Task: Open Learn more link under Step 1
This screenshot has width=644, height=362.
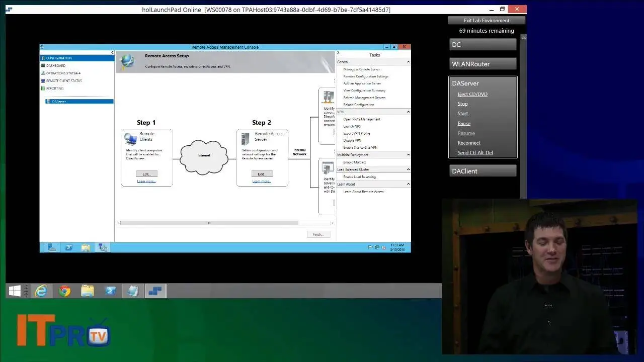Action: pos(146,181)
